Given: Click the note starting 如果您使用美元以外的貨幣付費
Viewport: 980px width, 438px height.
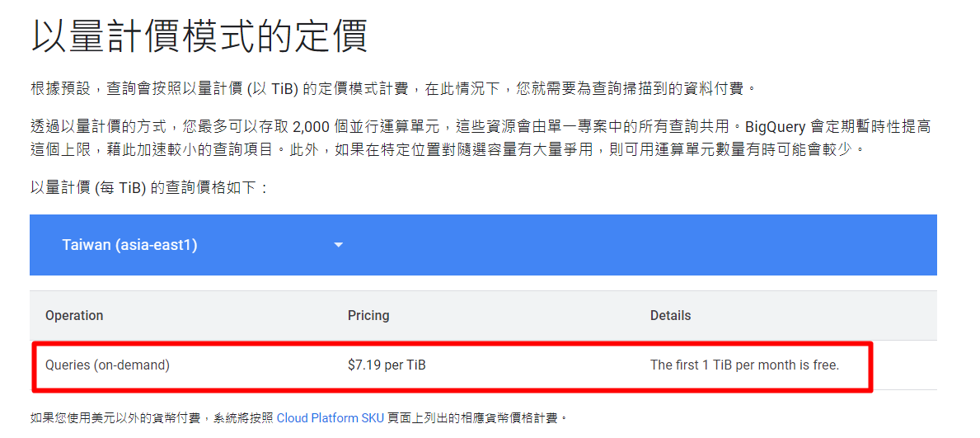Looking at the screenshot, I should click(x=299, y=417).
